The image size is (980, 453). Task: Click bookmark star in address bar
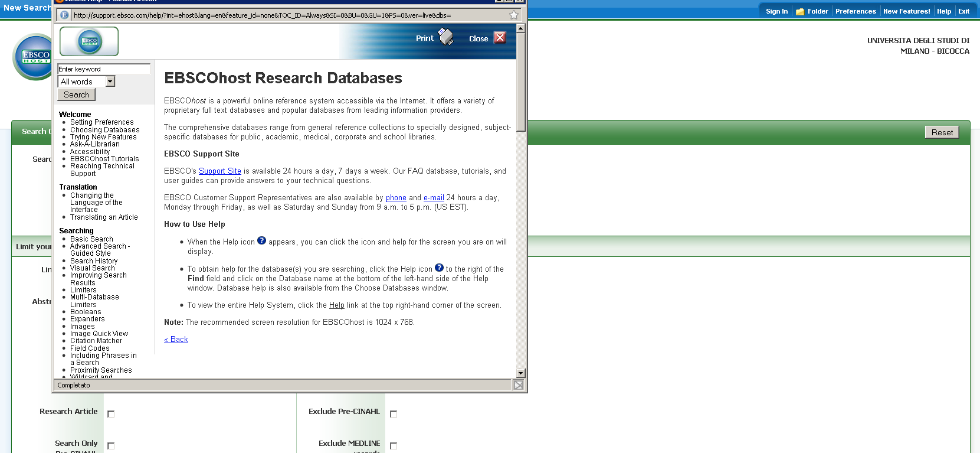pos(514,15)
